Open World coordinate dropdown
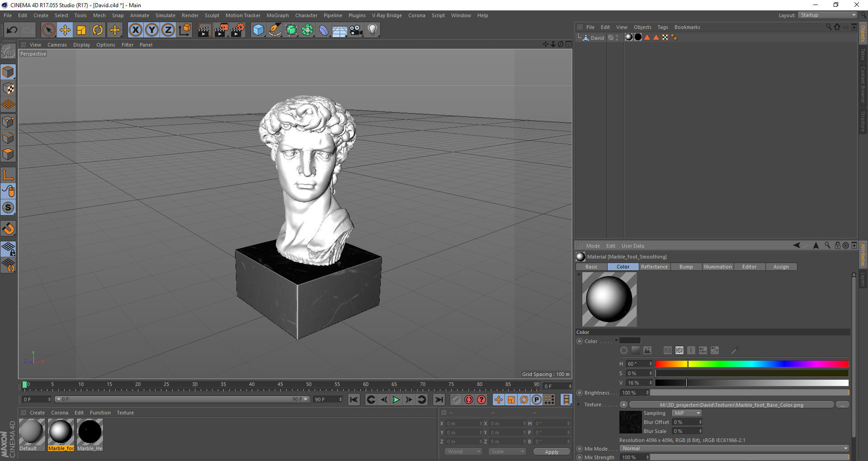The image size is (868, 461). click(x=463, y=452)
